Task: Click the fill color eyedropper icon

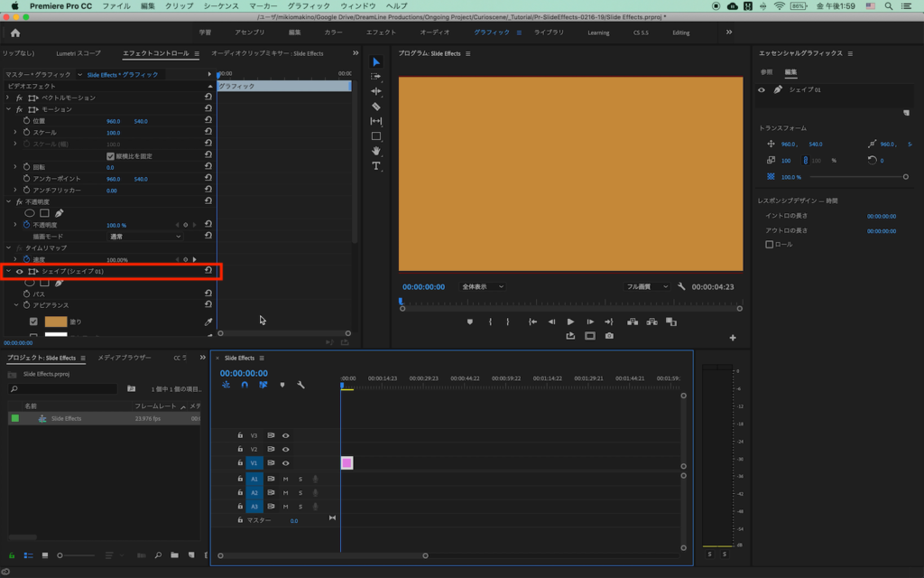Action: pyautogui.click(x=208, y=322)
